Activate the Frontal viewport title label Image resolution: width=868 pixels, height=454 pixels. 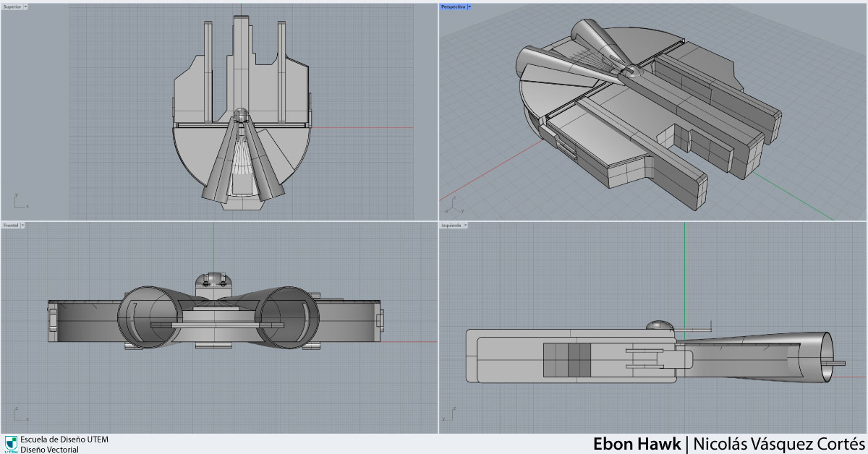[11, 226]
